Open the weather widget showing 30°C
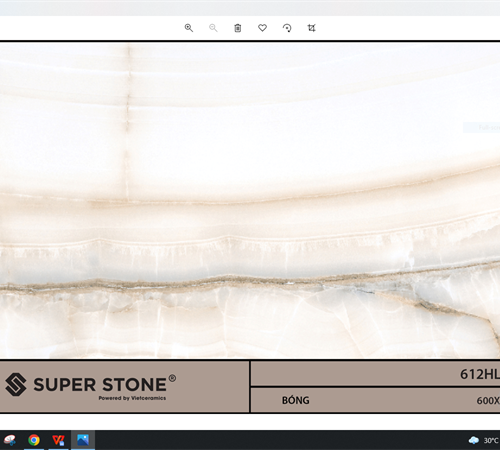 (x=484, y=440)
